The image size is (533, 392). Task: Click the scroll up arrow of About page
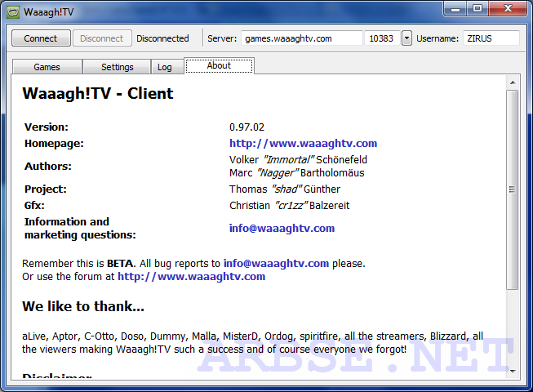pyautogui.click(x=513, y=82)
